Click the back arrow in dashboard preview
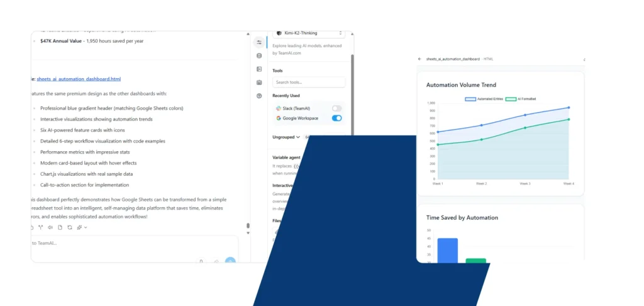The image size is (644, 306). pos(419,59)
